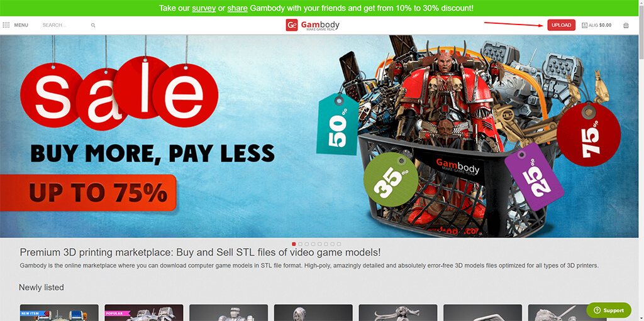The image size is (644, 321).
Task: Open the NEW ITEM model thumbnail
Action: pyautogui.click(x=59, y=312)
